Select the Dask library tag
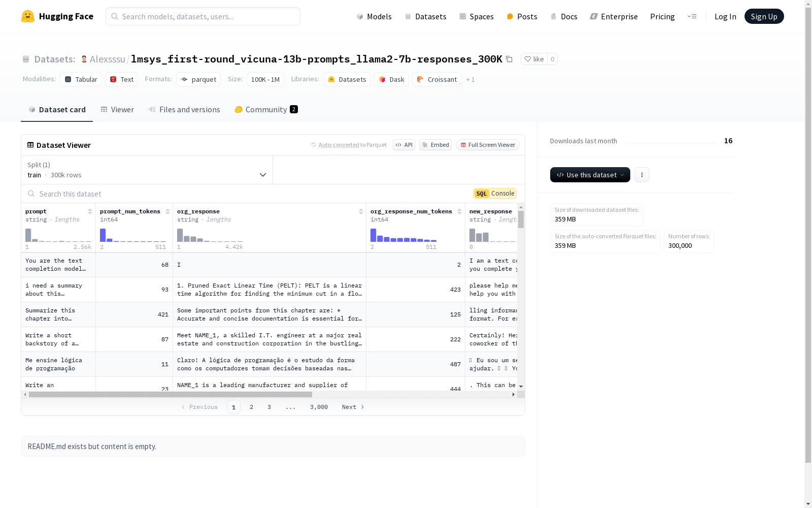Viewport: 812px width, 508px height. (391, 79)
